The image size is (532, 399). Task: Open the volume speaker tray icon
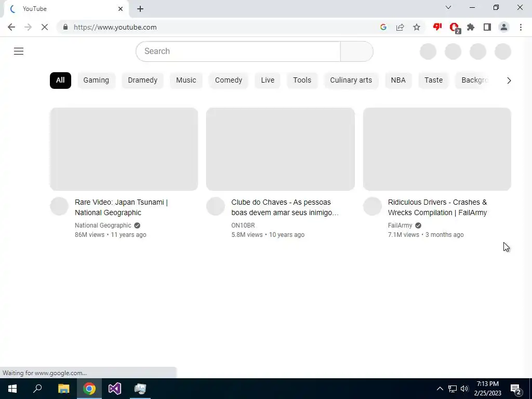click(464, 389)
